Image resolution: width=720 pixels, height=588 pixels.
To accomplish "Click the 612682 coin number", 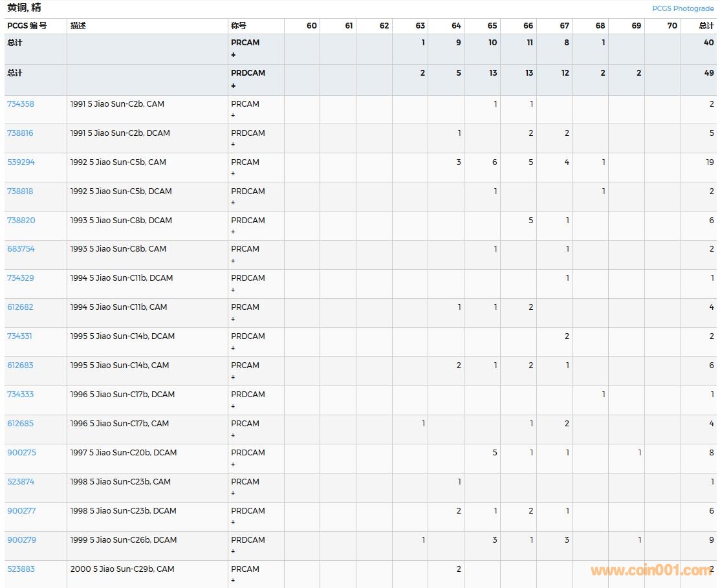I will click(21, 307).
